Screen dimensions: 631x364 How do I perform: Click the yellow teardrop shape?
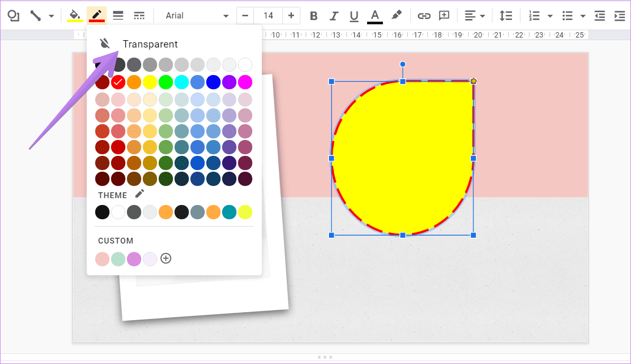point(403,157)
